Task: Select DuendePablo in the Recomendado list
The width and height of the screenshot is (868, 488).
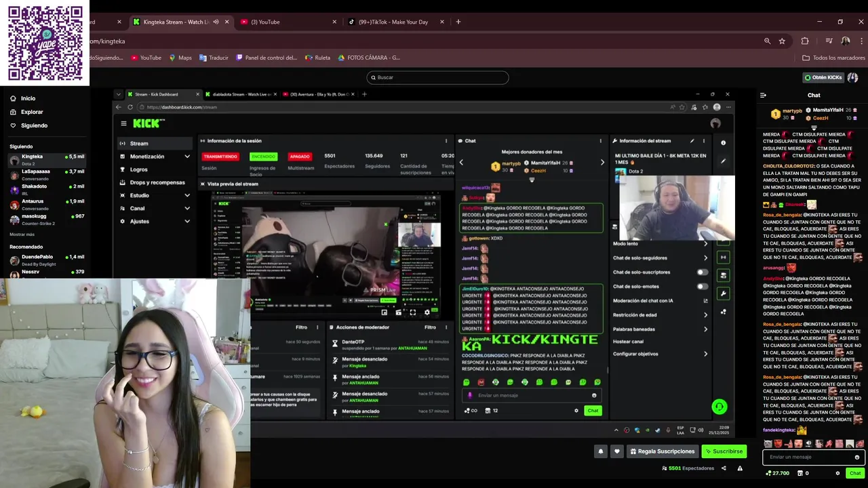Action: coord(47,260)
